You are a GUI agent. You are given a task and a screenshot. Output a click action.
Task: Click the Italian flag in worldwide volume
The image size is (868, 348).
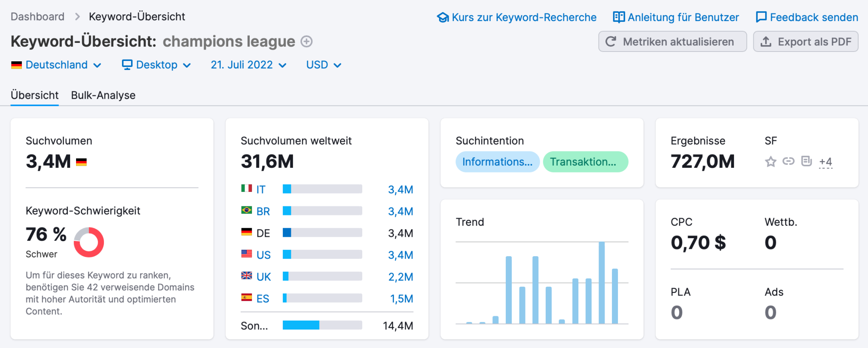(x=247, y=188)
